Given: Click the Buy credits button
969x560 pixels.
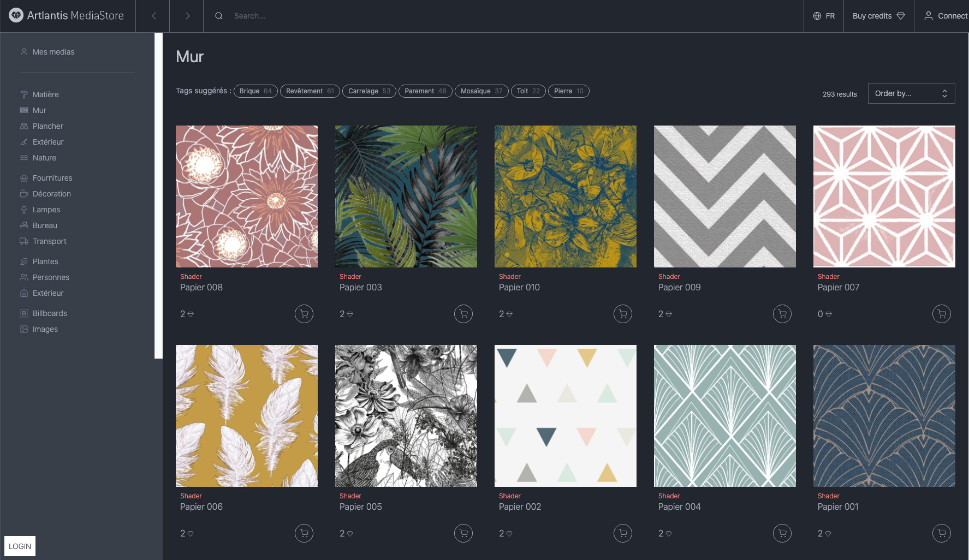Looking at the screenshot, I should click(878, 16).
